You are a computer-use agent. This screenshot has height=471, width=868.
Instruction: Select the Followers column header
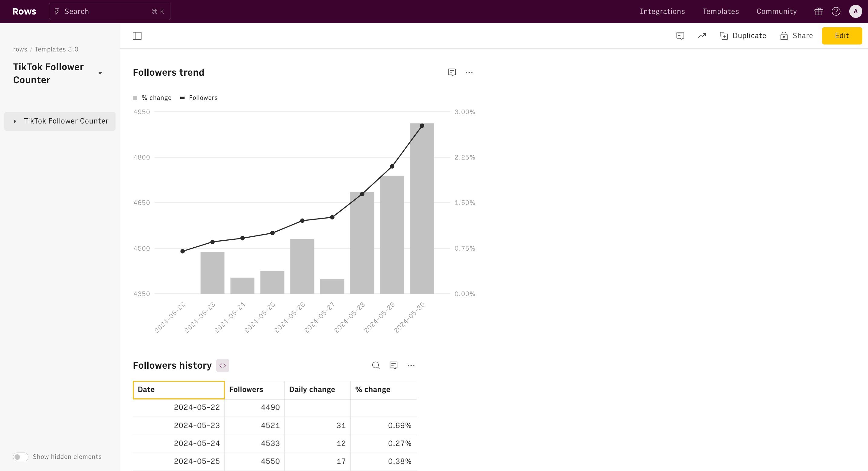click(254, 390)
